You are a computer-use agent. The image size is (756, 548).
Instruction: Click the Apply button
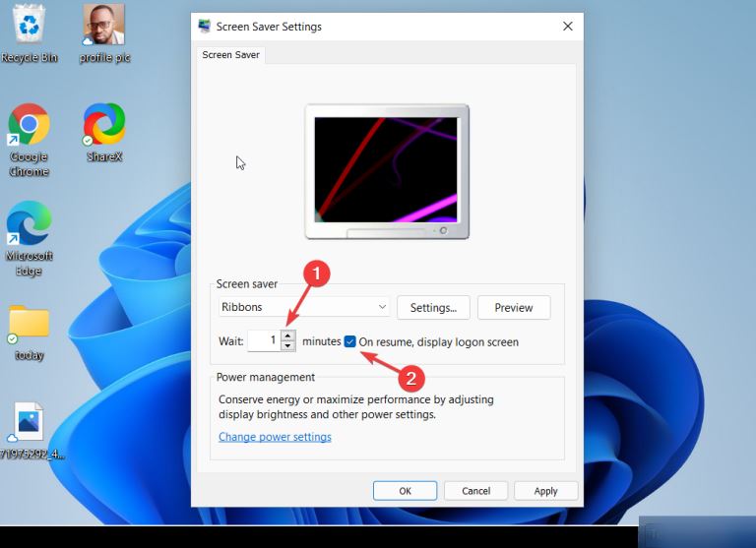click(x=545, y=491)
